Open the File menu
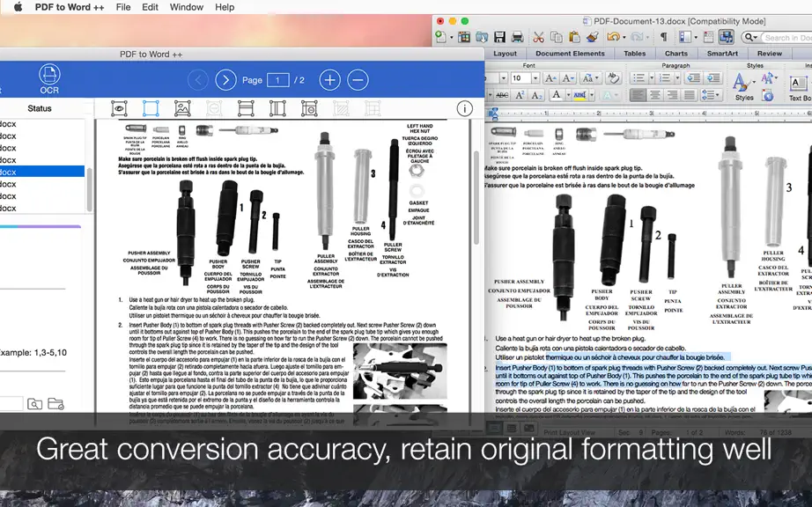812x507 pixels. (x=123, y=7)
